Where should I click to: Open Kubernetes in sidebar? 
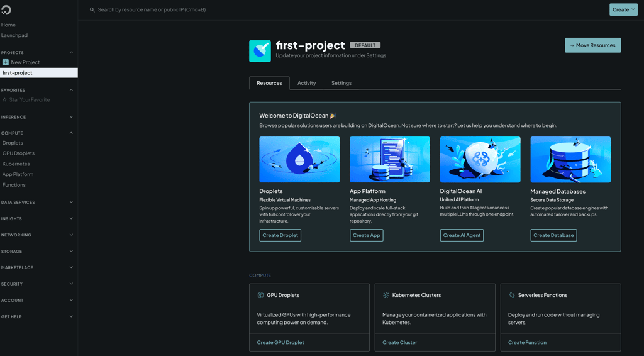[16, 164]
